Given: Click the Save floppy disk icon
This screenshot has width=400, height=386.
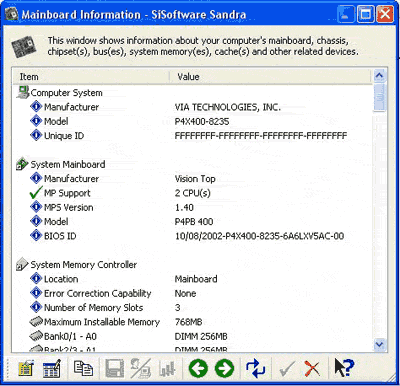Looking at the screenshot, I should 115,368.
